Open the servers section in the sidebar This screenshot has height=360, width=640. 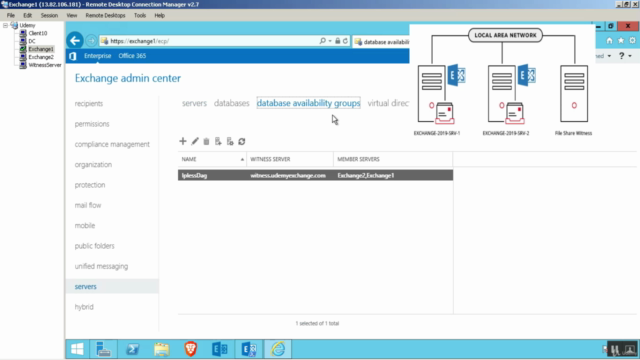(85, 287)
